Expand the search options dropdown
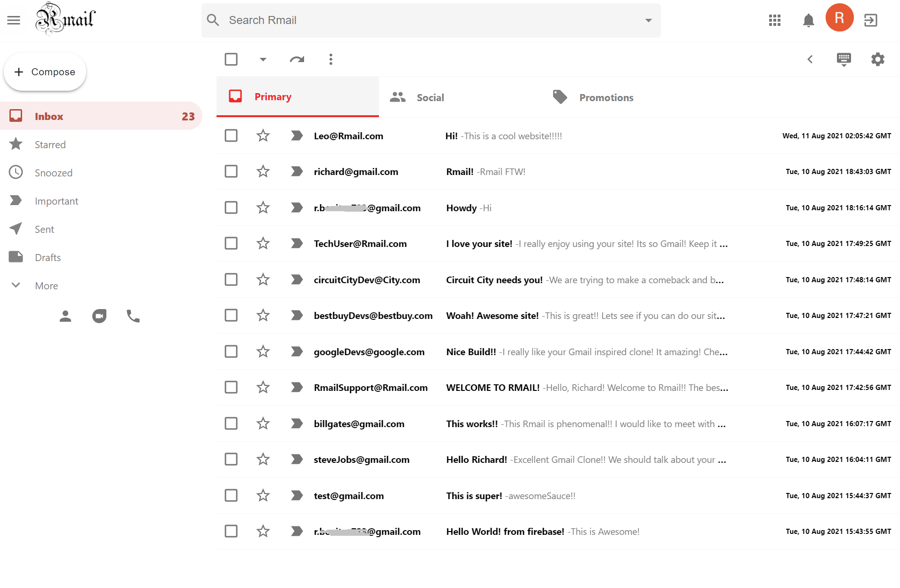This screenshot has height=588, width=900. 648,20
